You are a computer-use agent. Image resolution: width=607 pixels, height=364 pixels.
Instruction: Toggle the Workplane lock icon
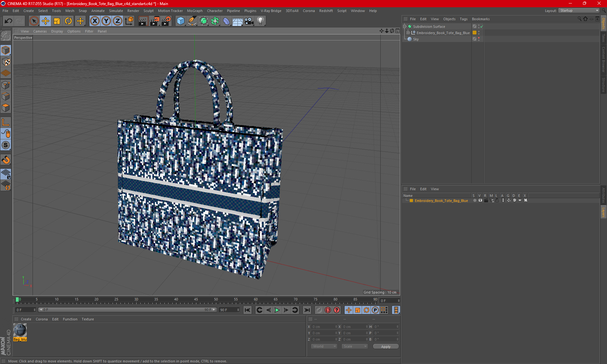tap(6, 174)
